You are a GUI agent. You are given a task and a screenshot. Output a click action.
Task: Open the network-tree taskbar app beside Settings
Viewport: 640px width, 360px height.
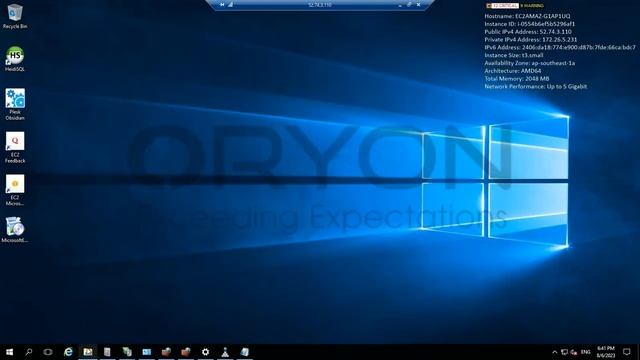click(x=225, y=352)
